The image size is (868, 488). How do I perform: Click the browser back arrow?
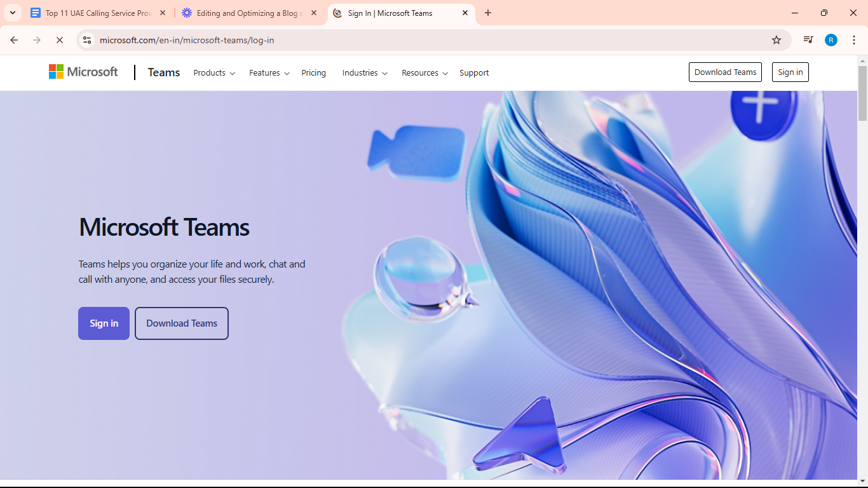(14, 40)
